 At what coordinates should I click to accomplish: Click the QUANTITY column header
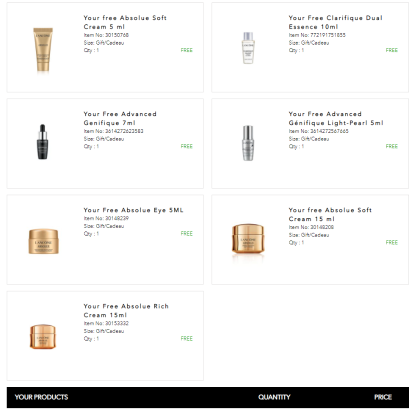click(x=274, y=397)
